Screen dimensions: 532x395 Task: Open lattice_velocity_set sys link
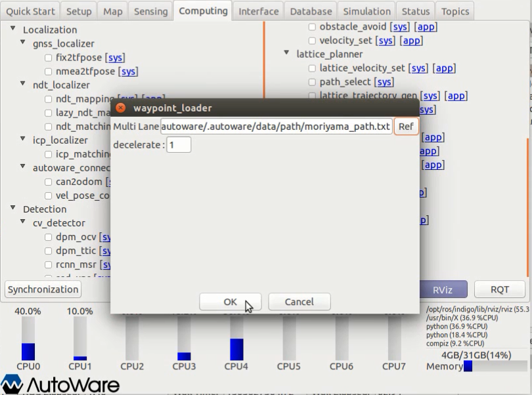418,68
